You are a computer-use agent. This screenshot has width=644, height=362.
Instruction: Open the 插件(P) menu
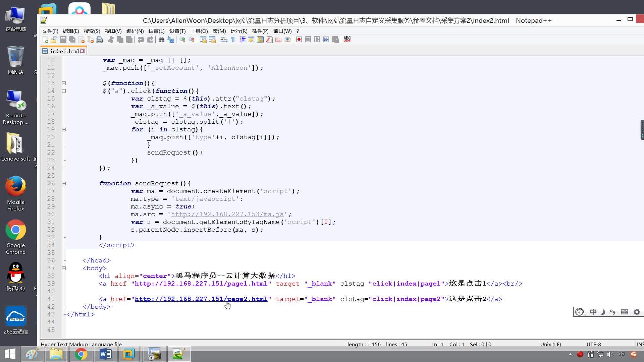(260, 31)
